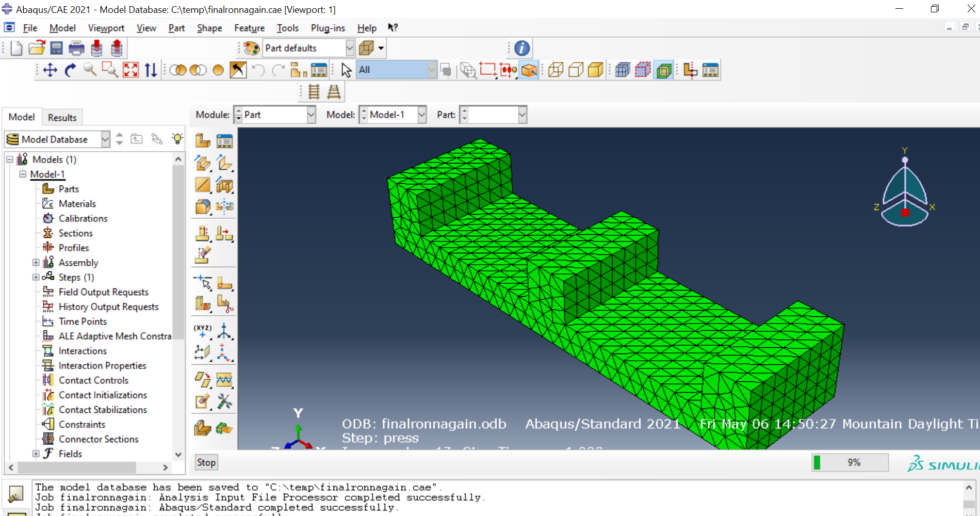Screen dimensions: 980x516
Task: Click the 9% progress bar
Action: [x=850, y=462]
